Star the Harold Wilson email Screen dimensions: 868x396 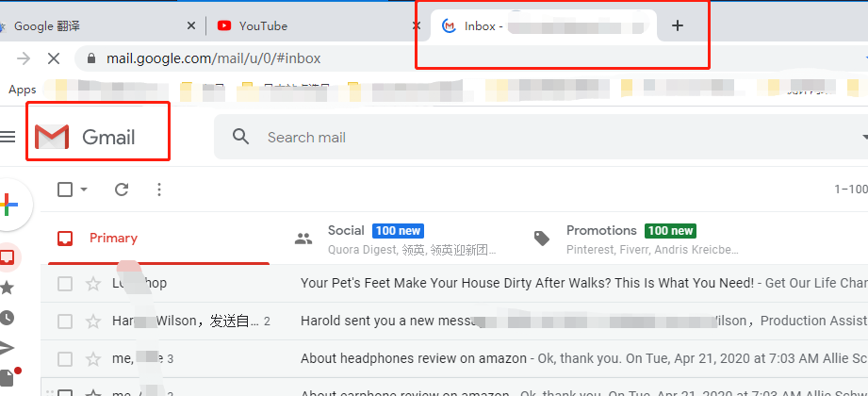pyautogui.click(x=93, y=322)
